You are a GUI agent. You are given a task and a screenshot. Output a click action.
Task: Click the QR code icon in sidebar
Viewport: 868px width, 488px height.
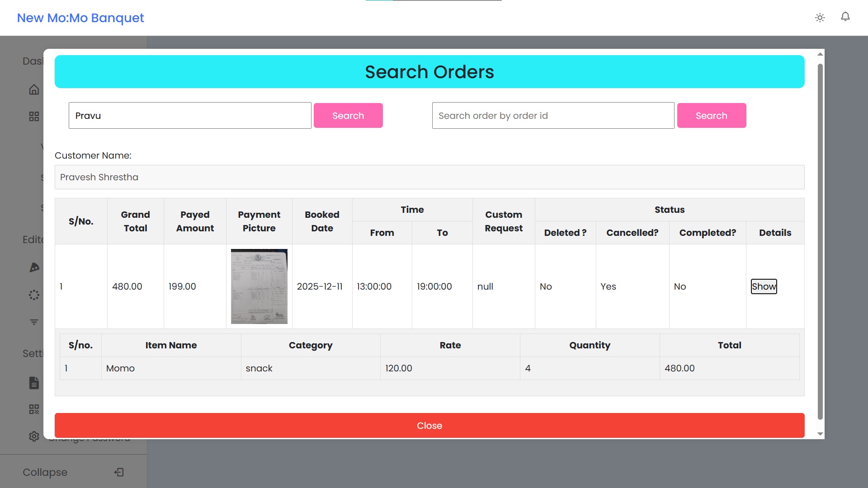click(x=34, y=409)
